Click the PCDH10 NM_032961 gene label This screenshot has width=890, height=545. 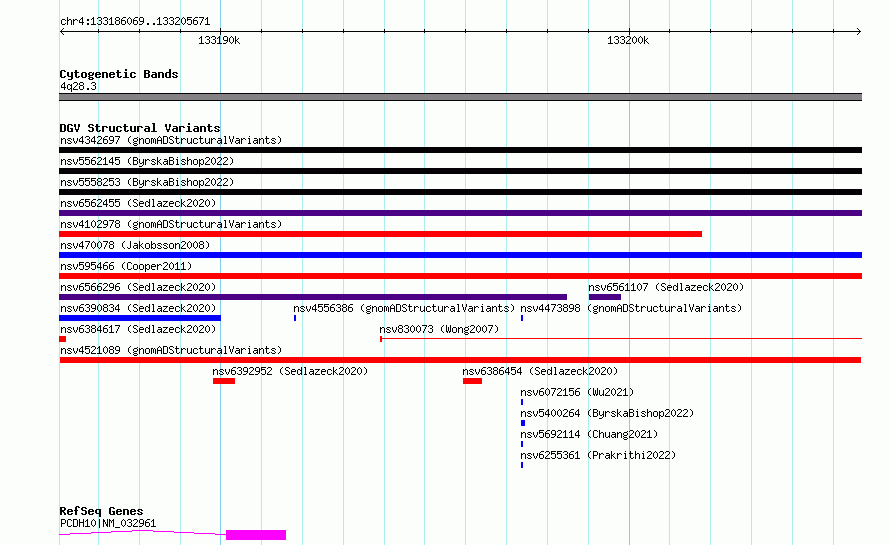pos(108,523)
